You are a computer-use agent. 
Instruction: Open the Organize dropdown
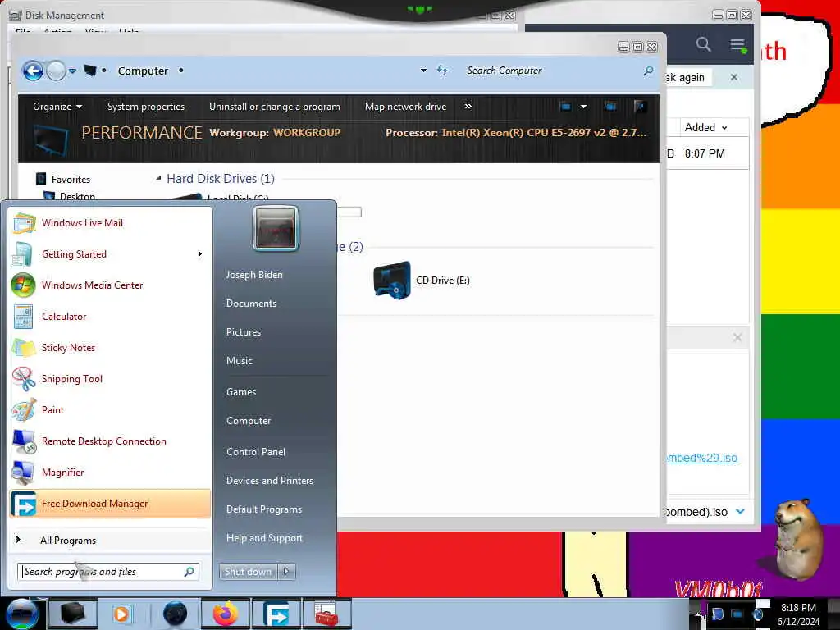point(57,107)
